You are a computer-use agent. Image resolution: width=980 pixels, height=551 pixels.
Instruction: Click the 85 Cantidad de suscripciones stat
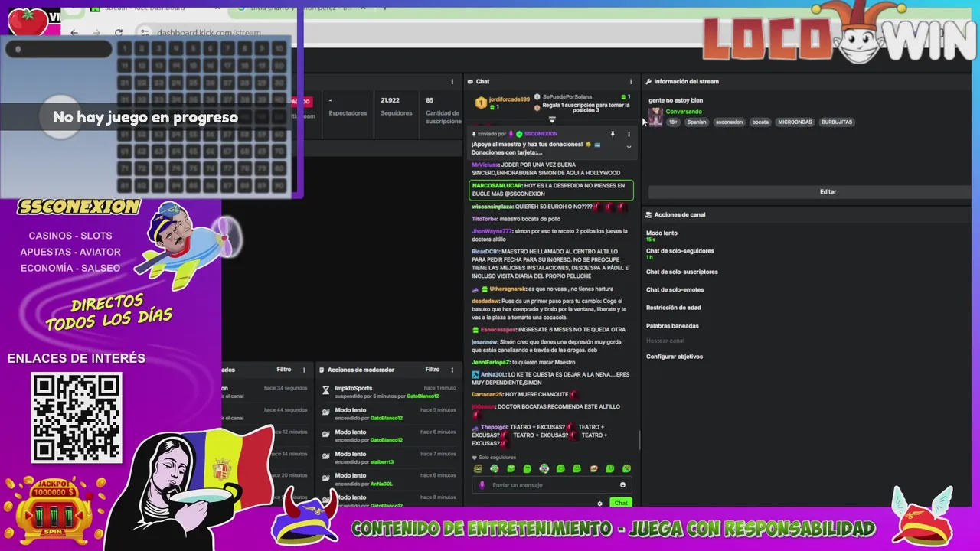coord(443,111)
